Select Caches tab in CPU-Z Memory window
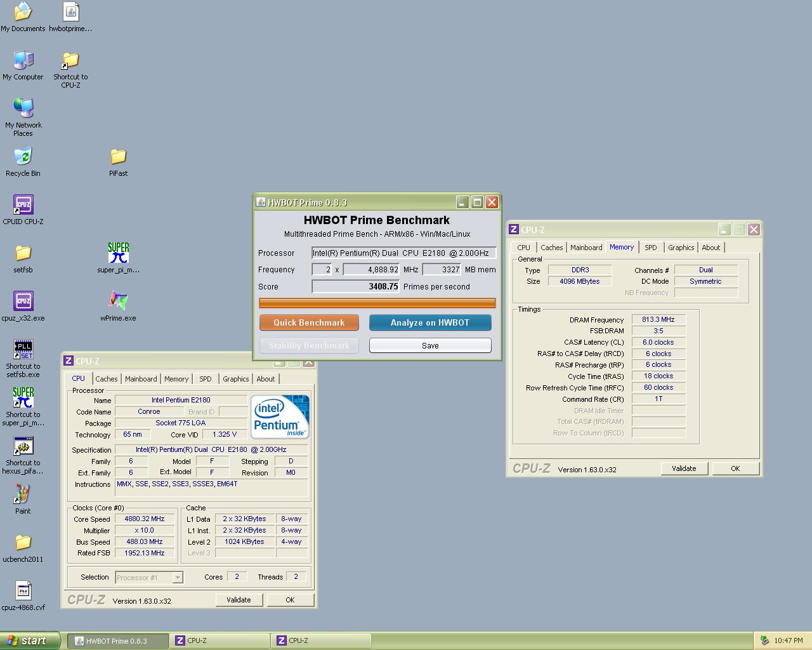This screenshot has height=650, width=812. click(x=552, y=248)
